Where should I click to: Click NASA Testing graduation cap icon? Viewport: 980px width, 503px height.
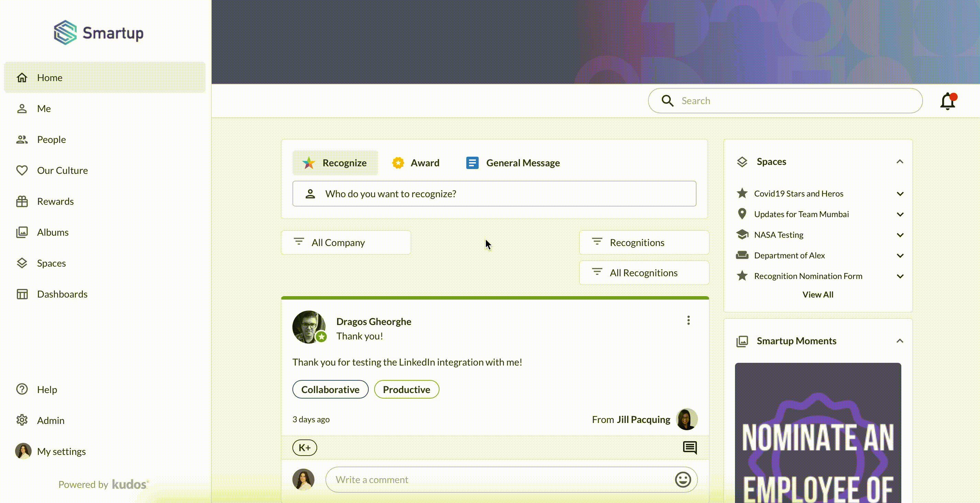tap(742, 234)
